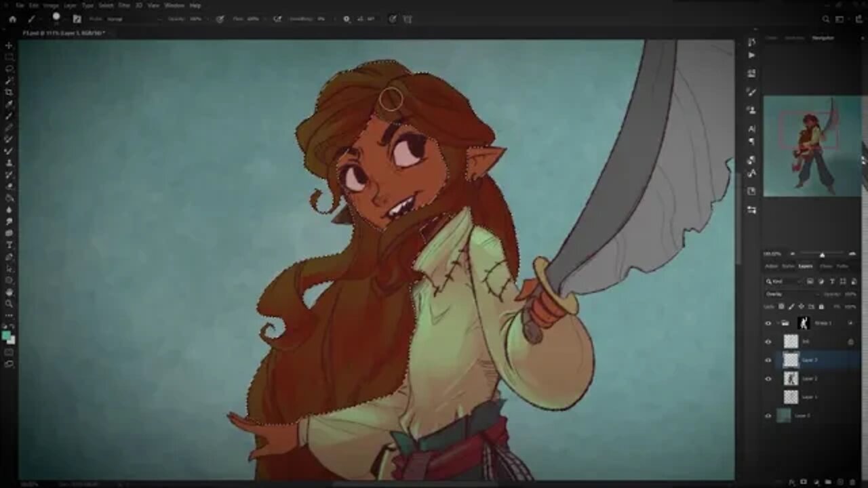Viewport: 868px width, 488px height.
Task: Open the File menu
Action: click(20, 5)
